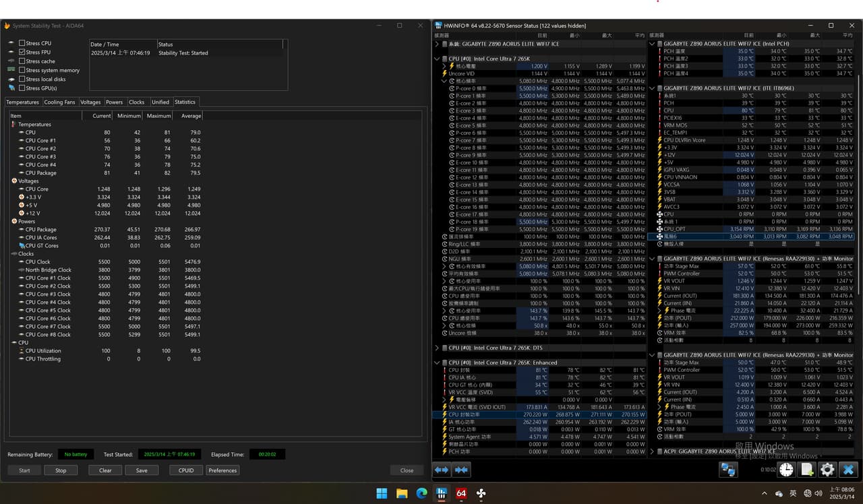This screenshot has width=863, height=504.
Task: Select the North Bridge Clock row
Action: [x=106, y=270]
